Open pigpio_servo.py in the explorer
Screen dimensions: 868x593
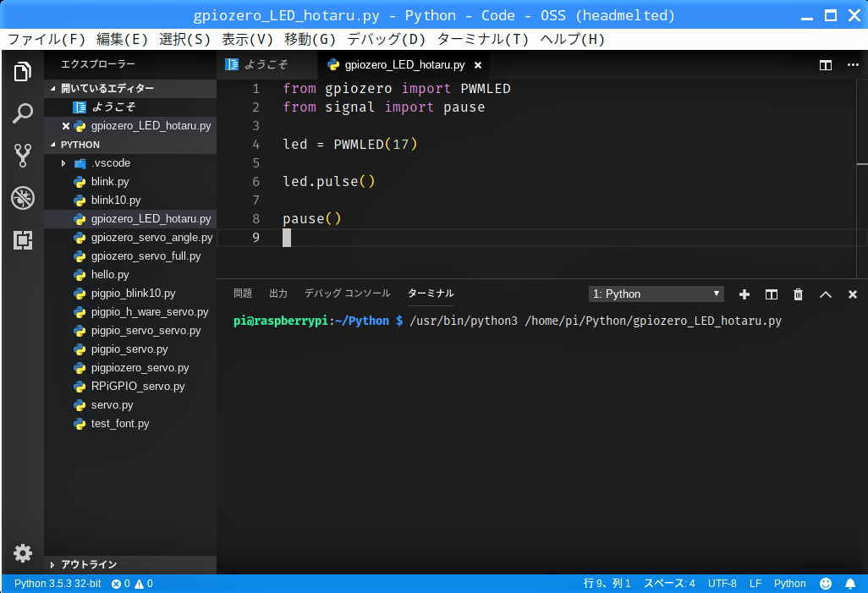point(130,349)
